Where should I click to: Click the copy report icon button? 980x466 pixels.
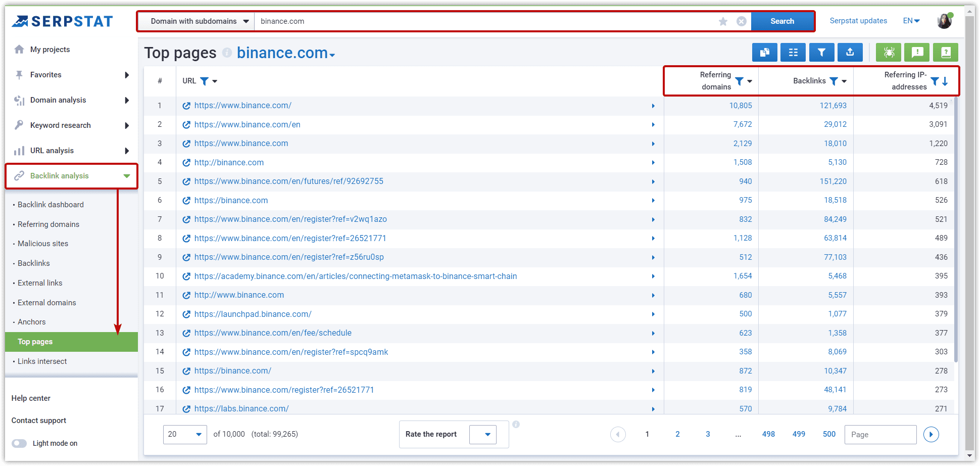coord(764,52)
